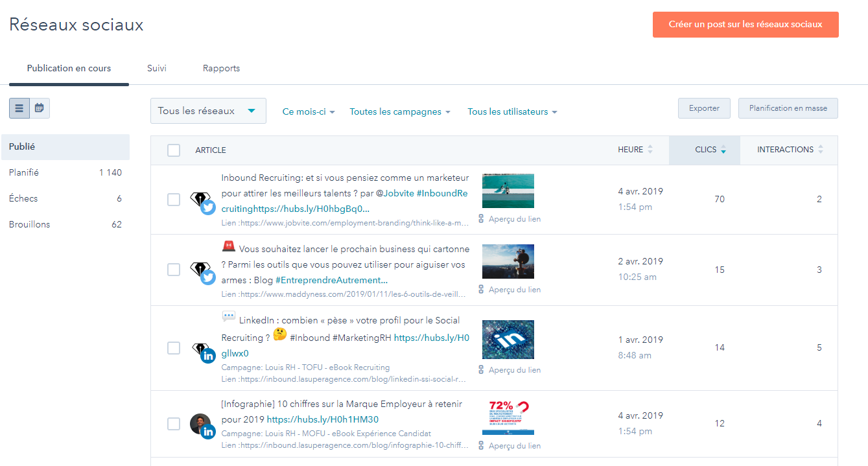This screenshot has height=466, width=868.
Task: Click Twitter account icon on Vous souhaitez lancer post
Action: [207, 277]
